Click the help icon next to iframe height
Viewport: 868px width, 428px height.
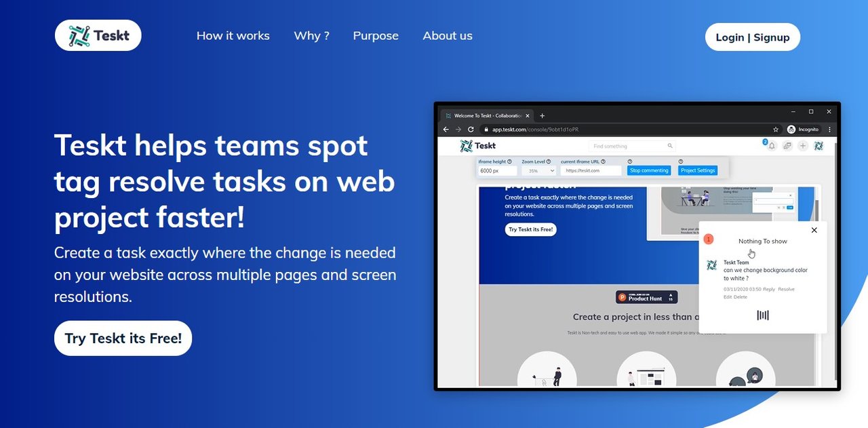point(510,161)
